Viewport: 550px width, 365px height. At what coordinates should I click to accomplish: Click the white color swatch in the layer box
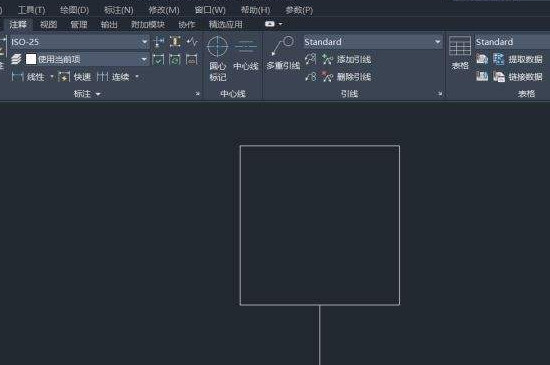(x=31, y=59)
